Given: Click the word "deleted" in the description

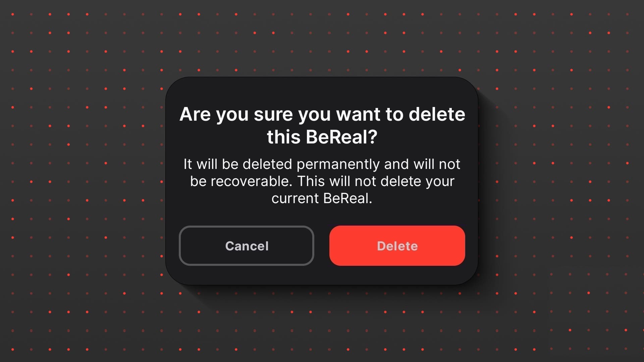Looking at the screenshot, I should click(267, 164).
